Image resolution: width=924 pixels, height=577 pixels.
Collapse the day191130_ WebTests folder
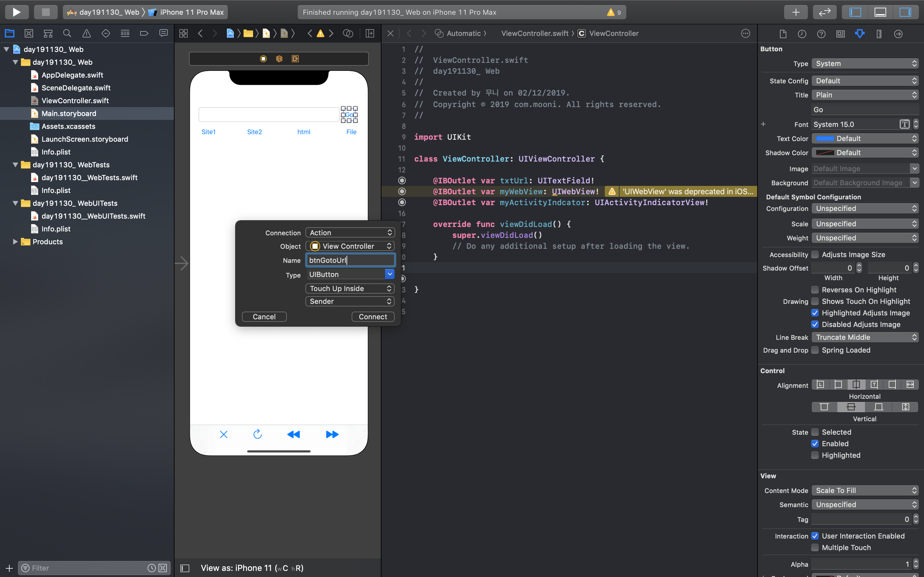coord(15,165)
